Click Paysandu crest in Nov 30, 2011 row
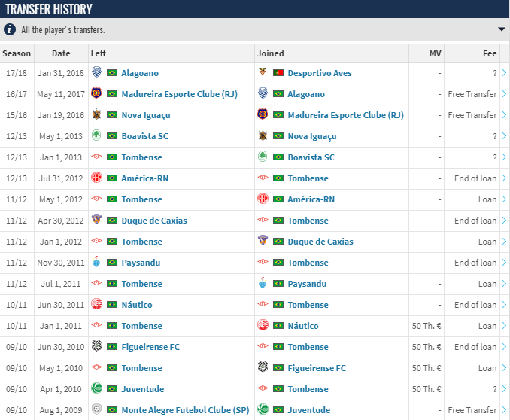This screenshot has width=510, height=420. [96, 262]
